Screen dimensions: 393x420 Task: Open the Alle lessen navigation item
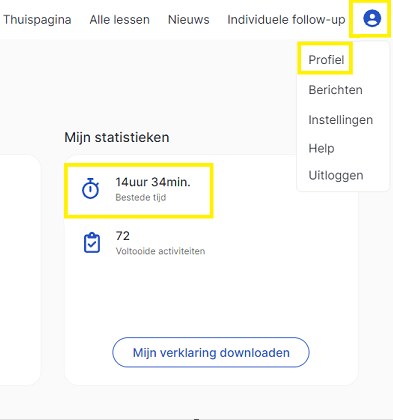119,20
